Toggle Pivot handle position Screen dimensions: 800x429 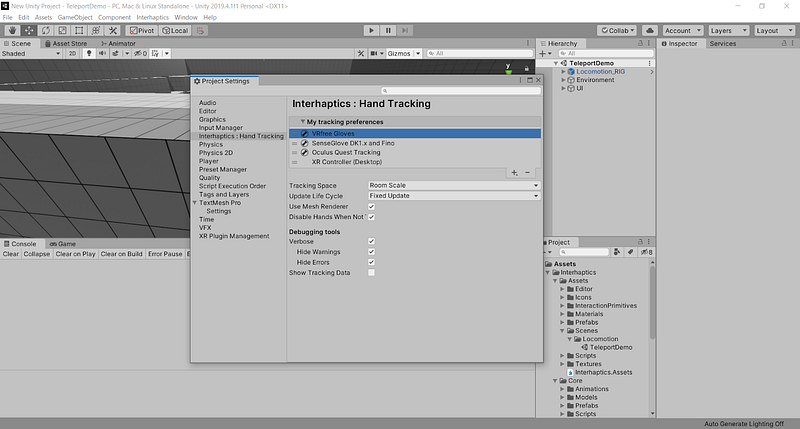(141, 31)
